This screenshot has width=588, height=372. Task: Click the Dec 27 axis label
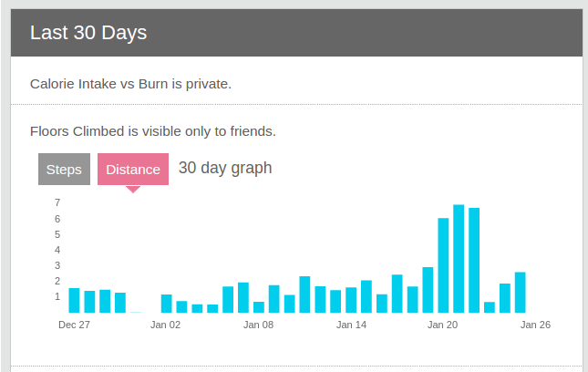74,325
